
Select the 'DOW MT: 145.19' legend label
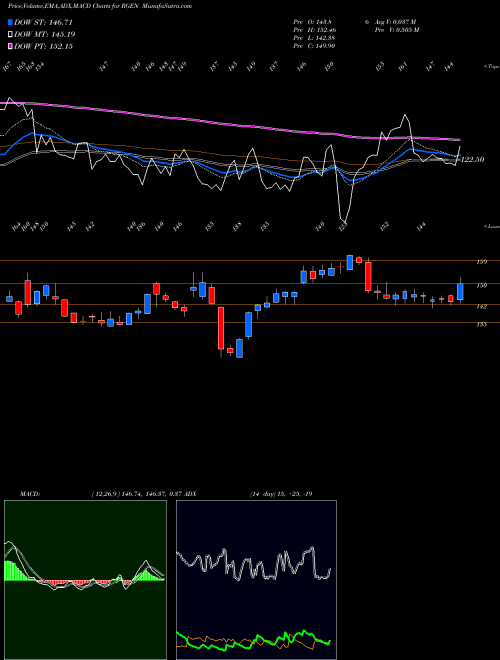pos(45,34)
